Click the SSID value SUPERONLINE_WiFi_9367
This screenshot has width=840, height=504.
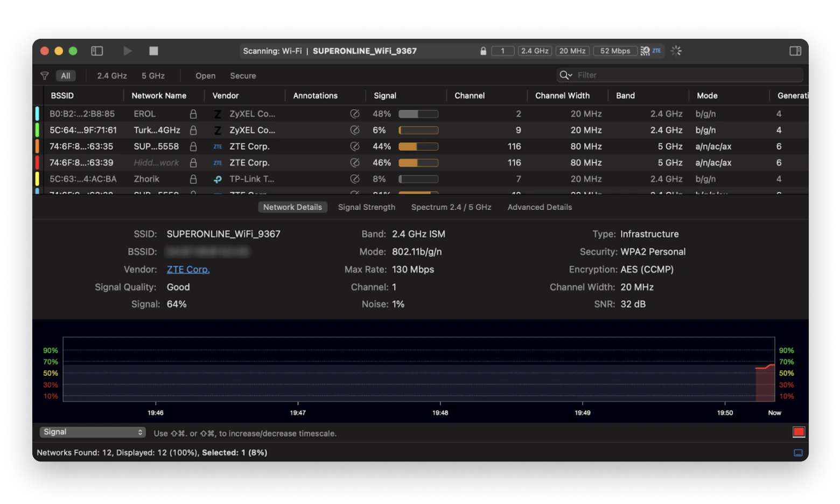223,234
